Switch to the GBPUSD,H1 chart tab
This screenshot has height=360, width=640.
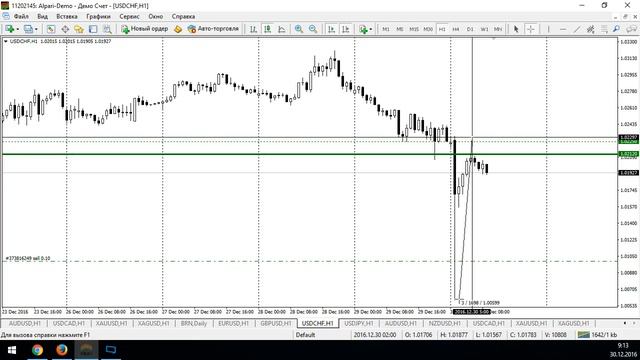[276, 323]
